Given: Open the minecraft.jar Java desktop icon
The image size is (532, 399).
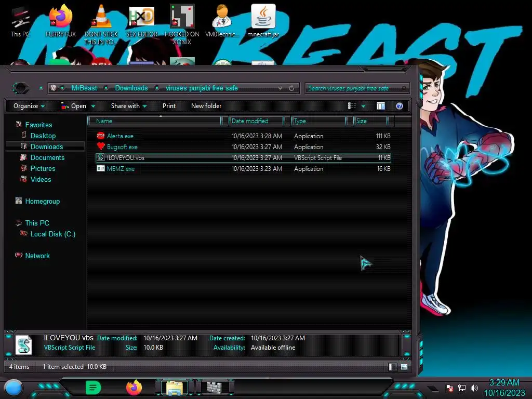Looking at the screenshot, I should click(x=263, y=22).
